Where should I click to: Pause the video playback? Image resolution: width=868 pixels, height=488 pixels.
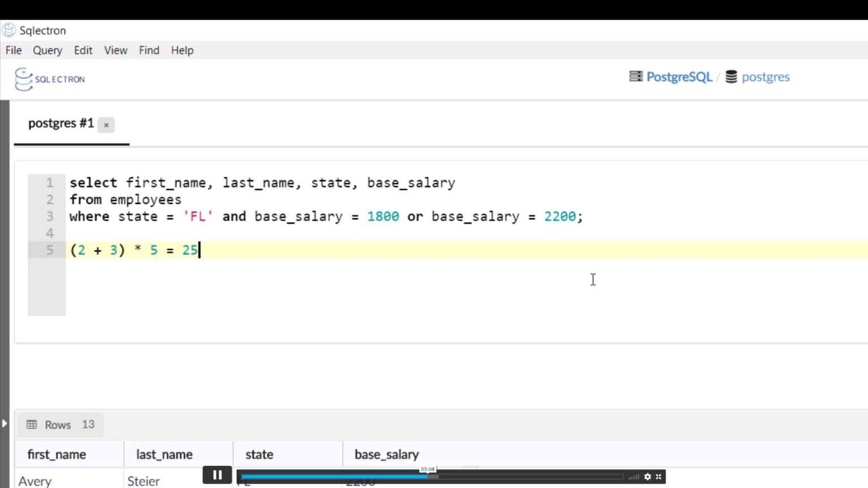pyautogui.click(x=217, y=476)
